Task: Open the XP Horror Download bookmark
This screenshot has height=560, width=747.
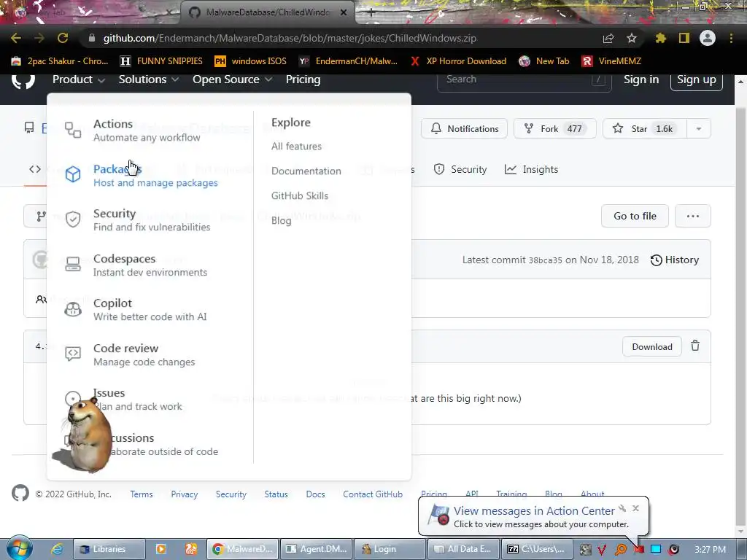Action: point(460,61)
